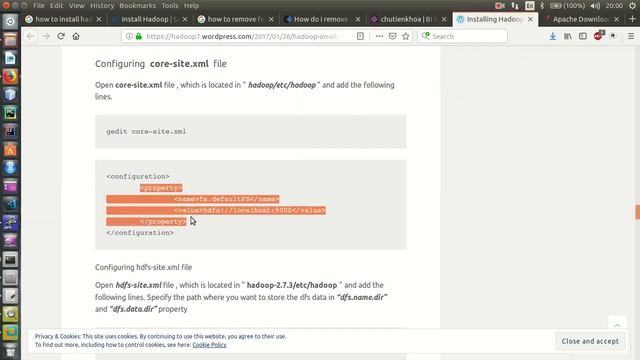Image resolution: width=640 pixels, height=360 pixels.
Task: Open the History menu
Action: 102,6
